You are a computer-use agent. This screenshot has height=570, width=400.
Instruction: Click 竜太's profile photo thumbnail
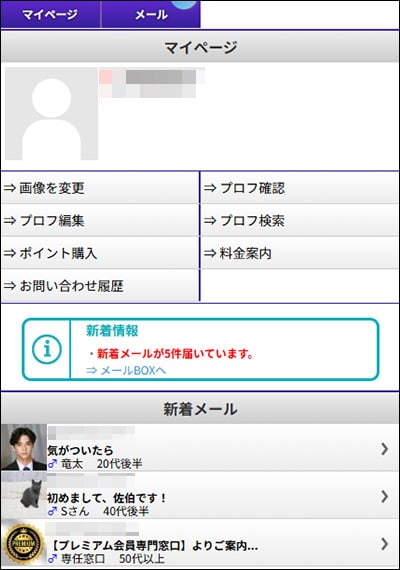tap(24, 447)
